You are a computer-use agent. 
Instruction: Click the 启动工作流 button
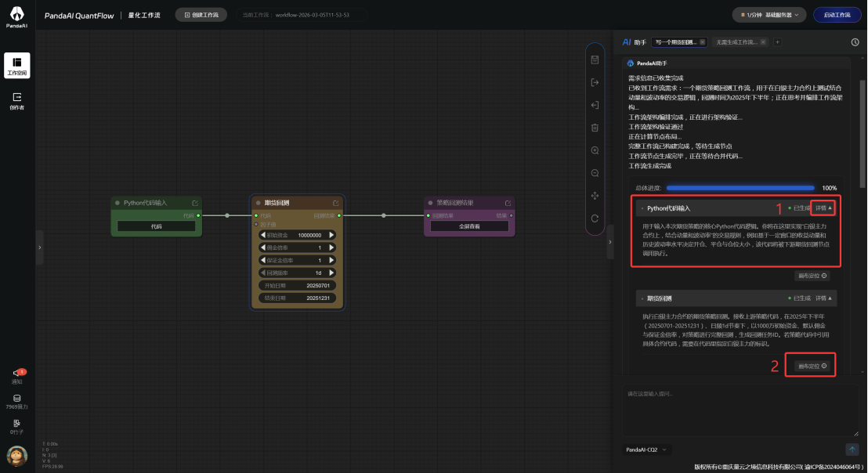pos(837,15)
